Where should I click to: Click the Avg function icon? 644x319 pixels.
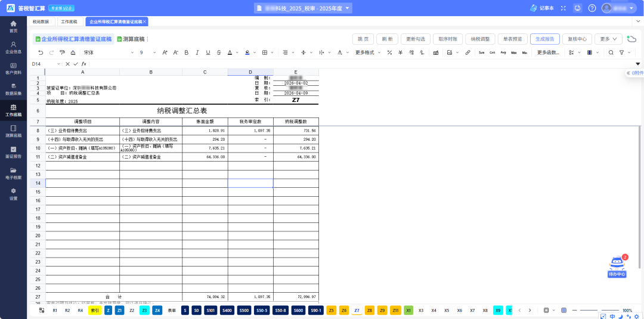pyautogui.click(x=503, y=52)
